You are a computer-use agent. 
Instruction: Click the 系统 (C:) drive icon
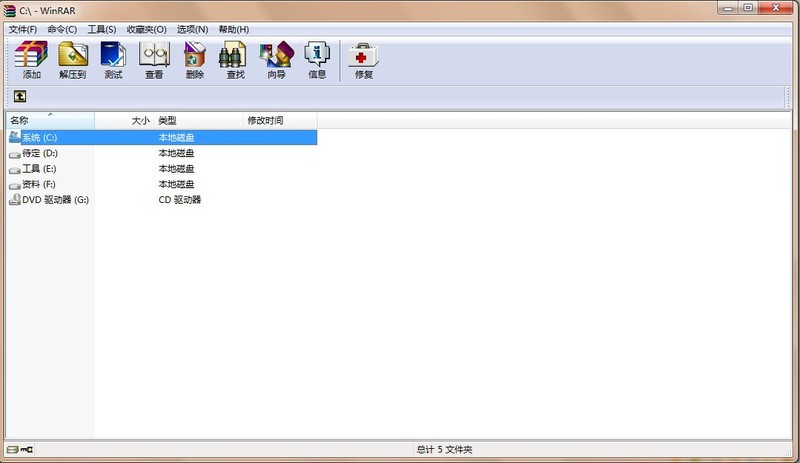coord(15,137)
